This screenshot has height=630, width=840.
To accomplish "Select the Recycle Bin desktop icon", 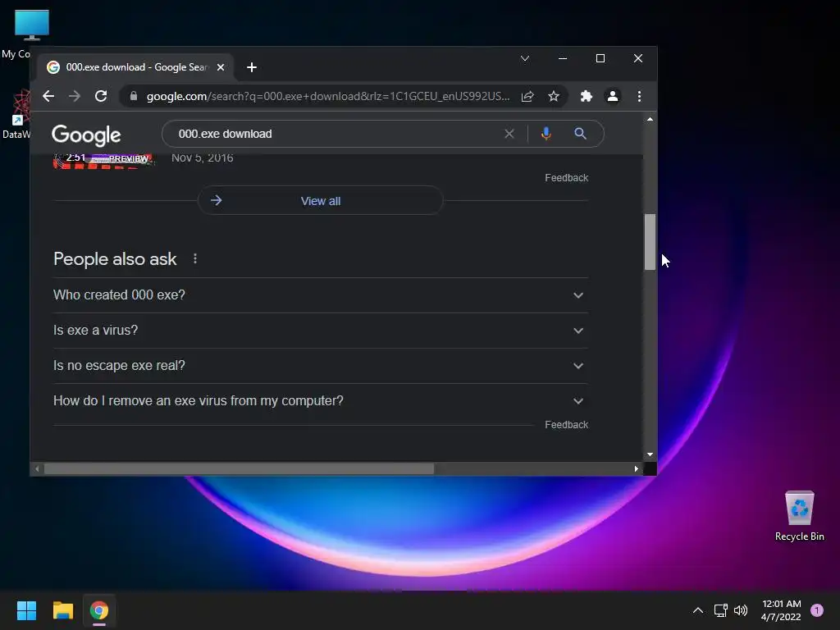I will click(799, 517).
